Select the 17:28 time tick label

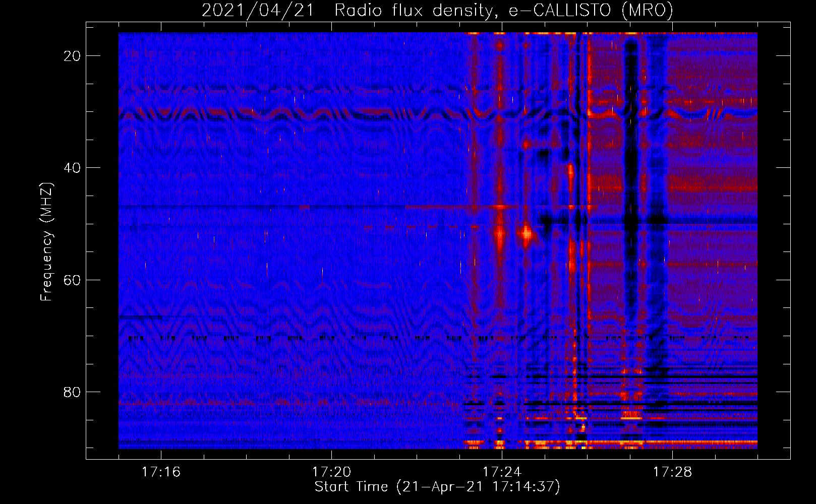(672, 472)
